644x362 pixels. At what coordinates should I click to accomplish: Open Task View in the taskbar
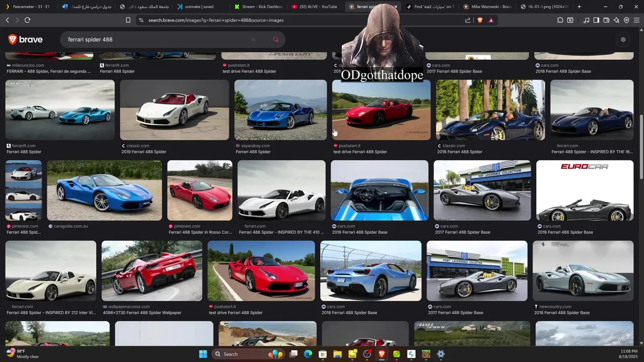tap(294, 354)
